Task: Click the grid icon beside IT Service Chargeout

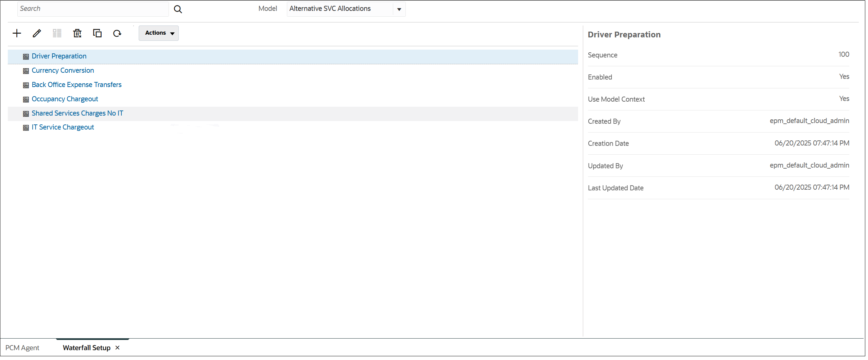Action: [26, 128]
